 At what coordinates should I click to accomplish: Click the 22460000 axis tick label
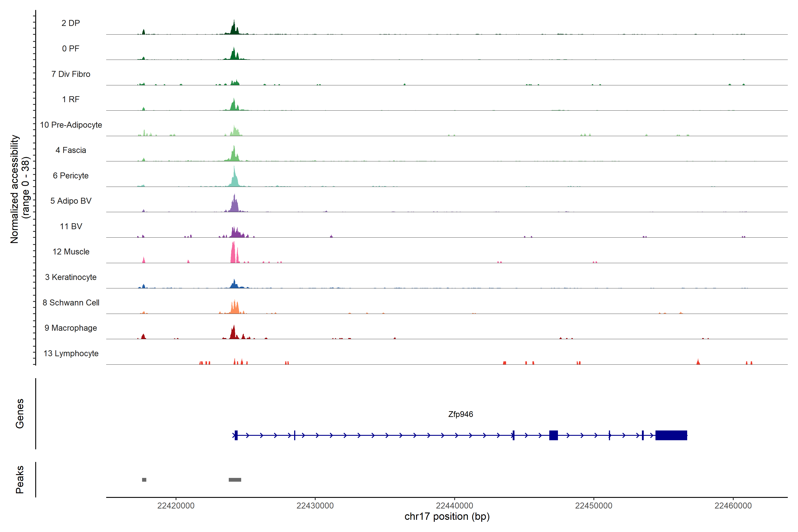pyautogui.click(x=733, y=506)
